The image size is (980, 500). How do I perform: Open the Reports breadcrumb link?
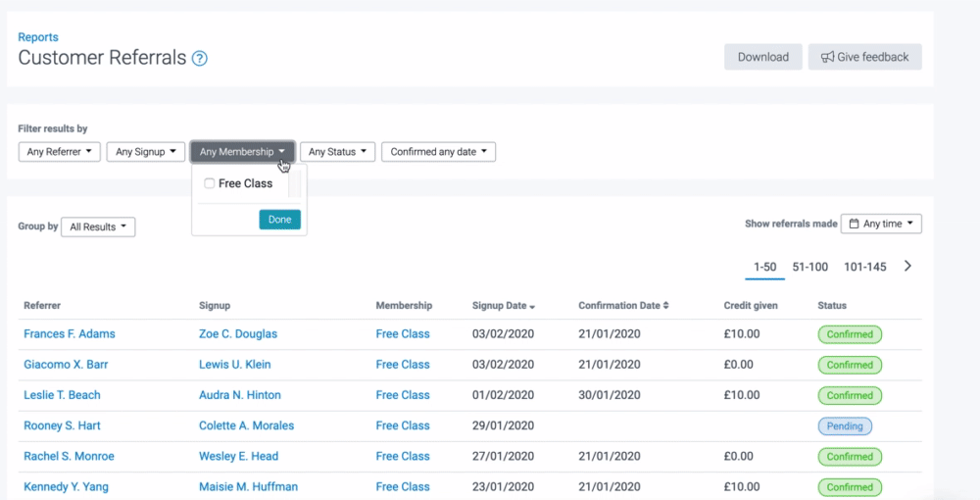point(38,37)
